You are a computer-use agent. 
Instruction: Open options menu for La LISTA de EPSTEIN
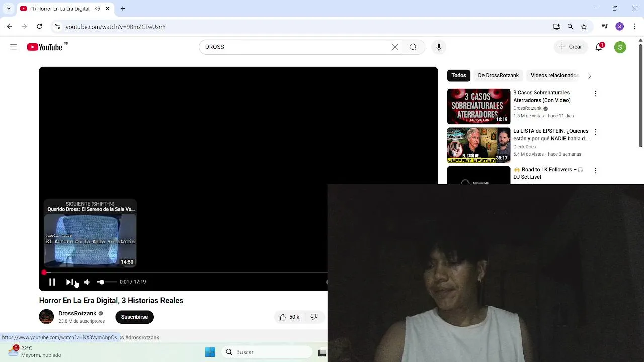click(595, 132)
